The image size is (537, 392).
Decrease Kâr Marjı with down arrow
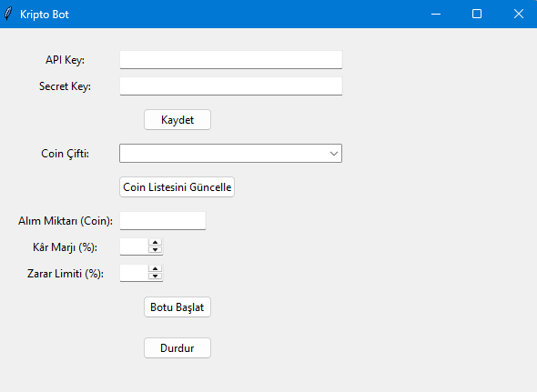point(155,250)
